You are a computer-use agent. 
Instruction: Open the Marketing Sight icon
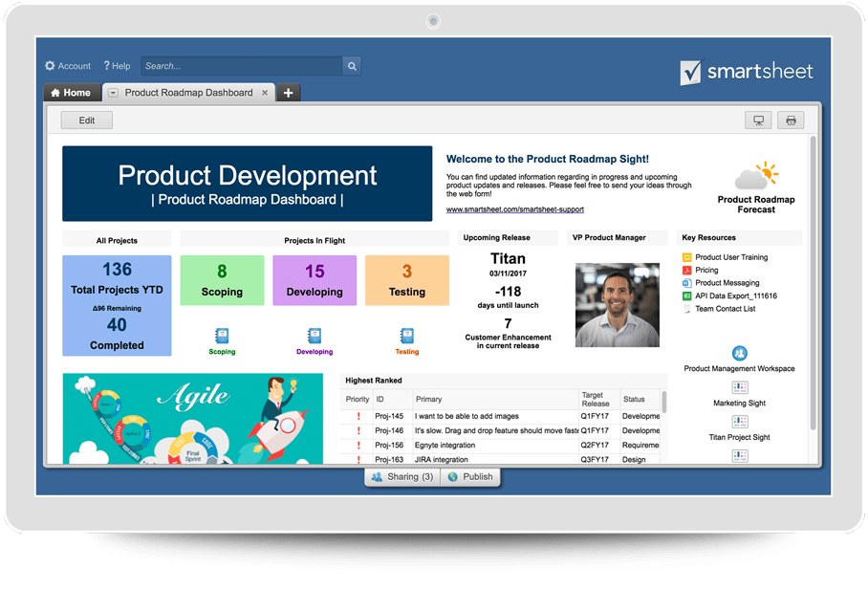coord(740,387)
